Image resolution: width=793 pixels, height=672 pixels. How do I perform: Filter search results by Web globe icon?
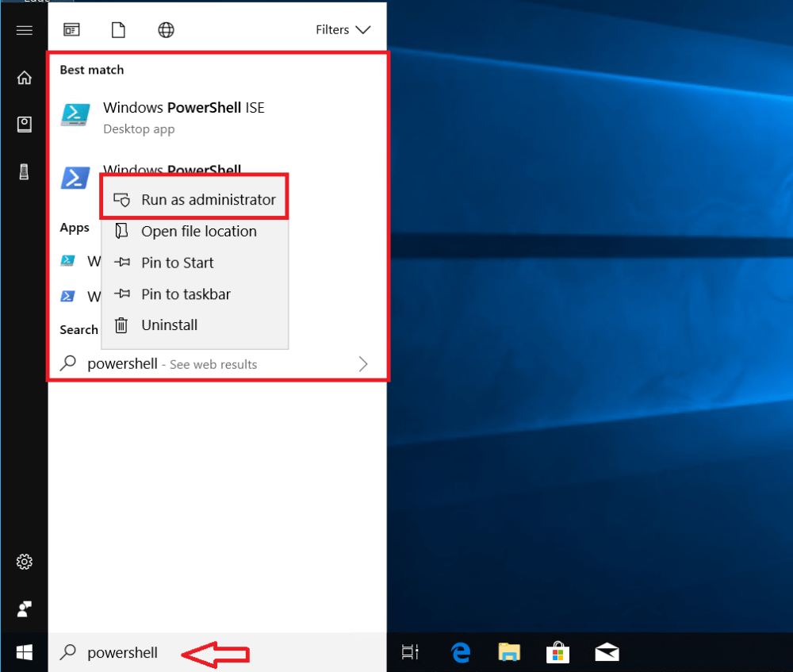tap(166, 30)
